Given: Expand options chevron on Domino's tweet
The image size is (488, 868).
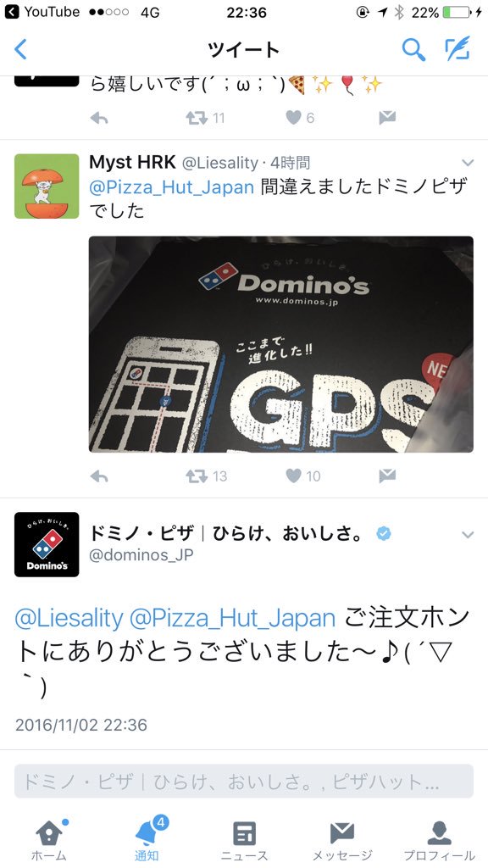Looking at the screenshot, I should pos(468,535).
